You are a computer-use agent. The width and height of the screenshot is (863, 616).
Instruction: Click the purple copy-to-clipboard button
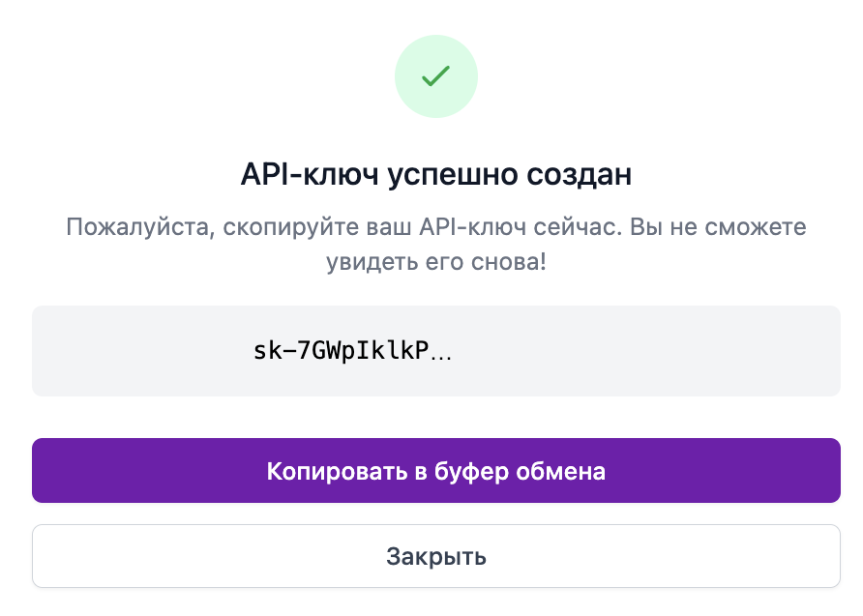[x=436, y=471]
